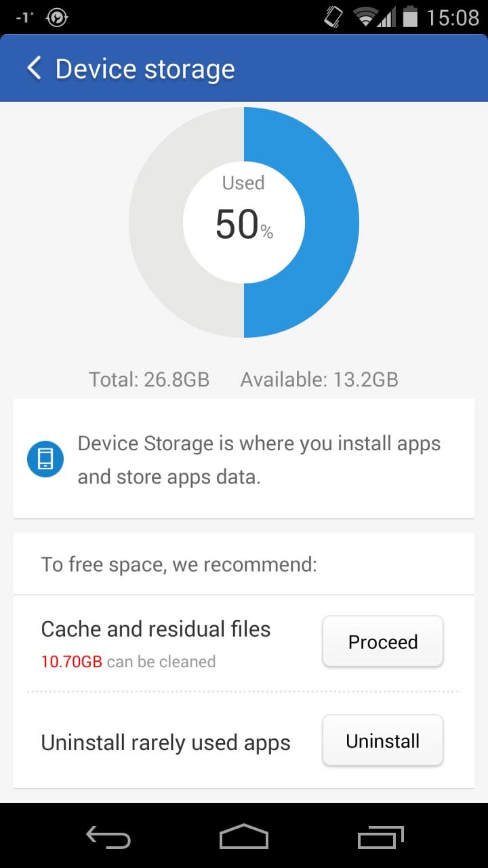Viewport: 488px width, 868px height.
Task: Tap the Device Storage description card text
Action: (x=259, y=460)
